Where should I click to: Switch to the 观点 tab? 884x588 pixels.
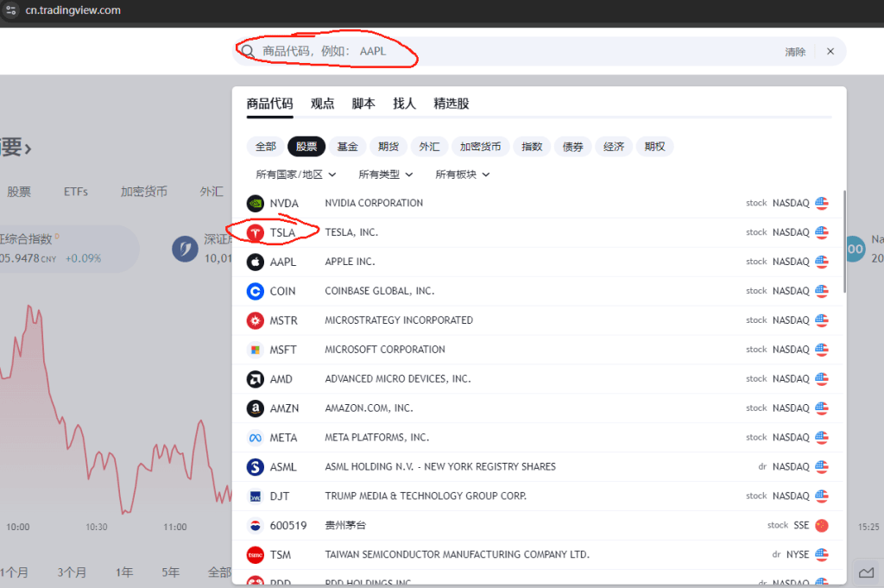pyautogui.click(x=323, y=104)
